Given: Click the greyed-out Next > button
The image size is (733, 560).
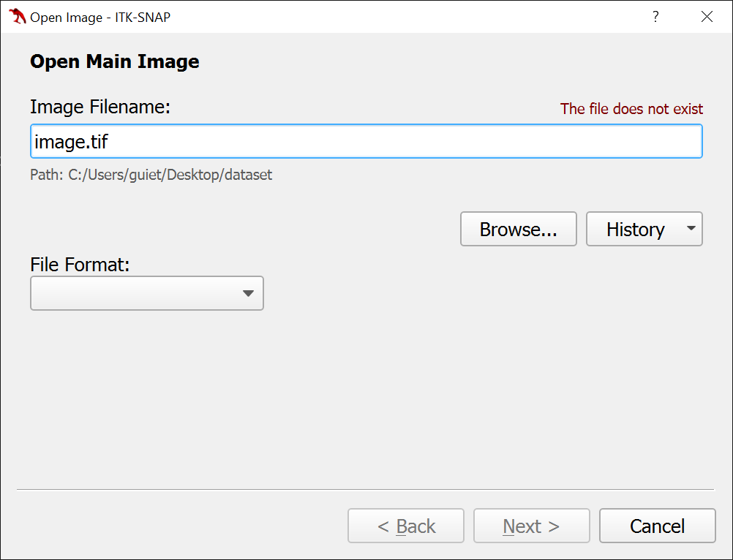Looking at the screenshot, I should [531, 526].
